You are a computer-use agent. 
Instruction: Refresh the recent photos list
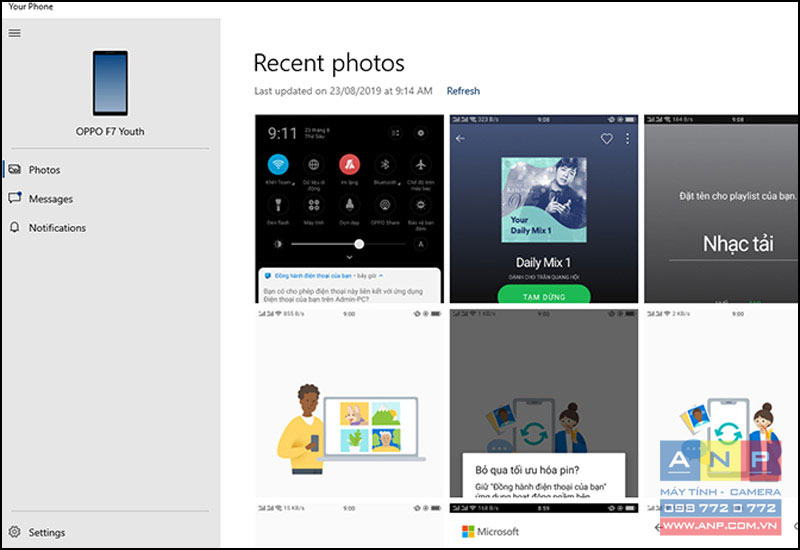(x=463, y=91)
